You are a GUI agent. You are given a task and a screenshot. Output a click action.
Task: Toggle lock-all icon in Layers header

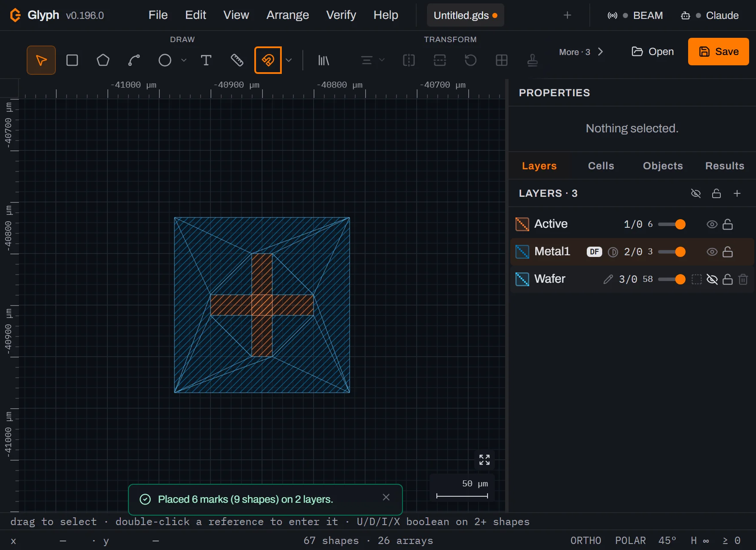[716, 193]
